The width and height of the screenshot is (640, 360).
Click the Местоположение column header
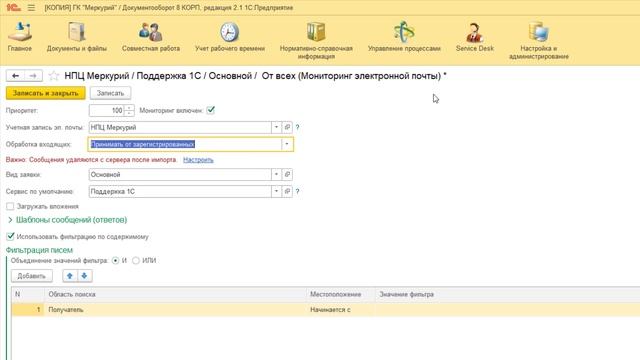tap(340, 294)
